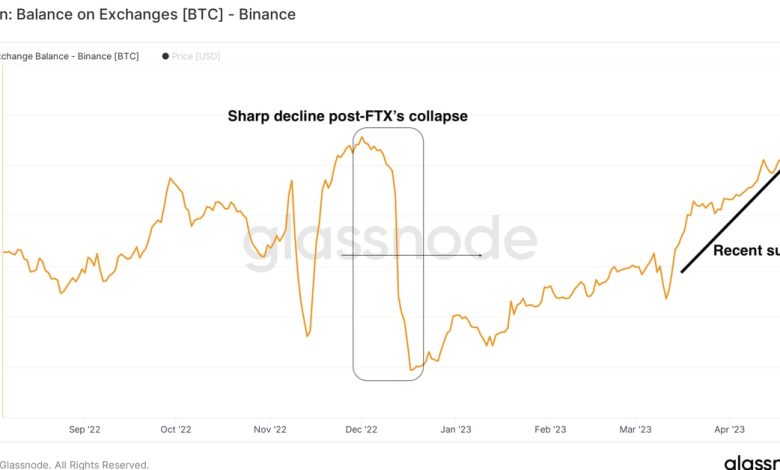
Task: Toggle Exchange Balance - Binance [BTC] series
Action: pyautogui.click(x=68, y=56)
